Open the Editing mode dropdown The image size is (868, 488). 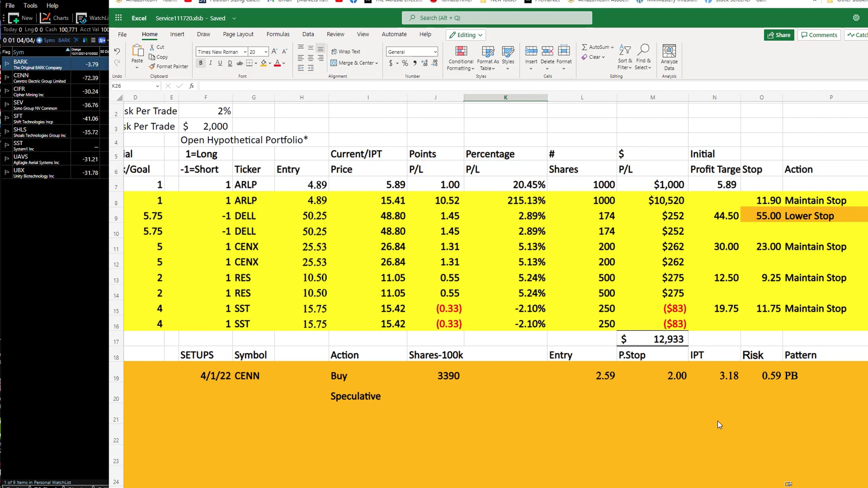coord(466,35)
